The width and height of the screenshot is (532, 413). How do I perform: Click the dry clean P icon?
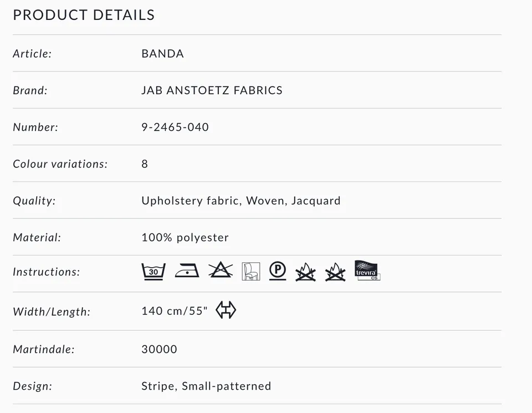(x=278, y=271)
